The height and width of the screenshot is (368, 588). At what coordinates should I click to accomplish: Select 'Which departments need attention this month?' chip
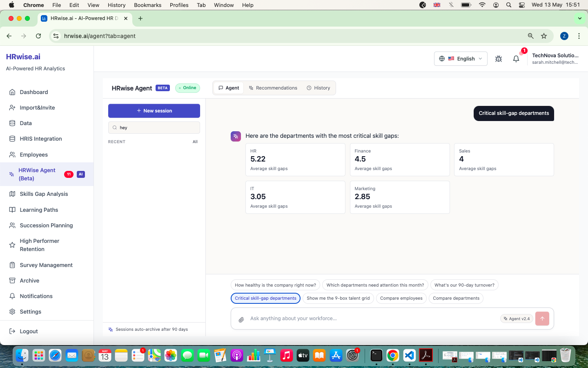(375, 285)
